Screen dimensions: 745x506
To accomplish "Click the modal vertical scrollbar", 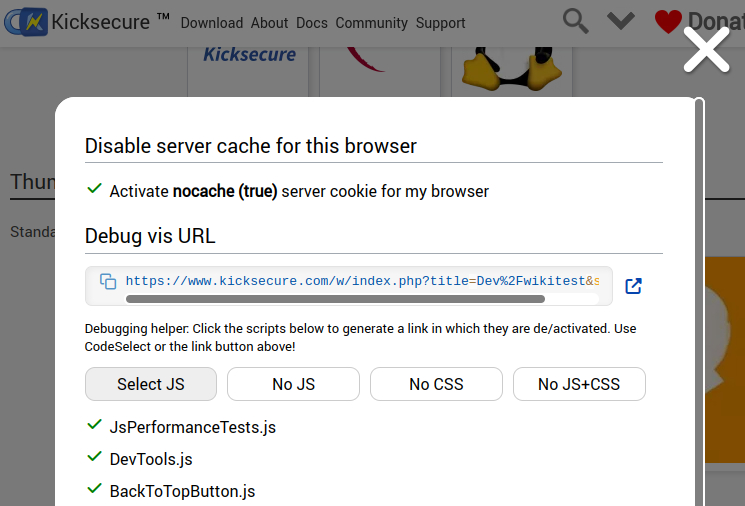I will click(x=699, y=302).
